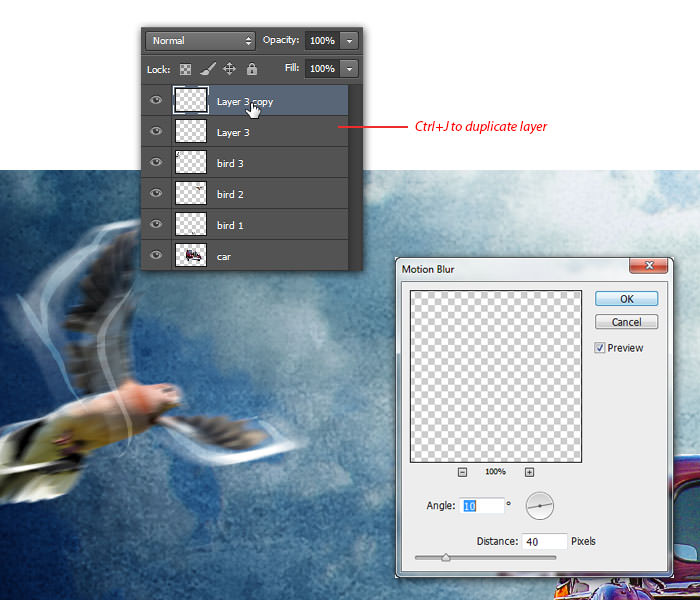
Task: Zoom out the Motion Blur preview
Action: coord(462,472)
